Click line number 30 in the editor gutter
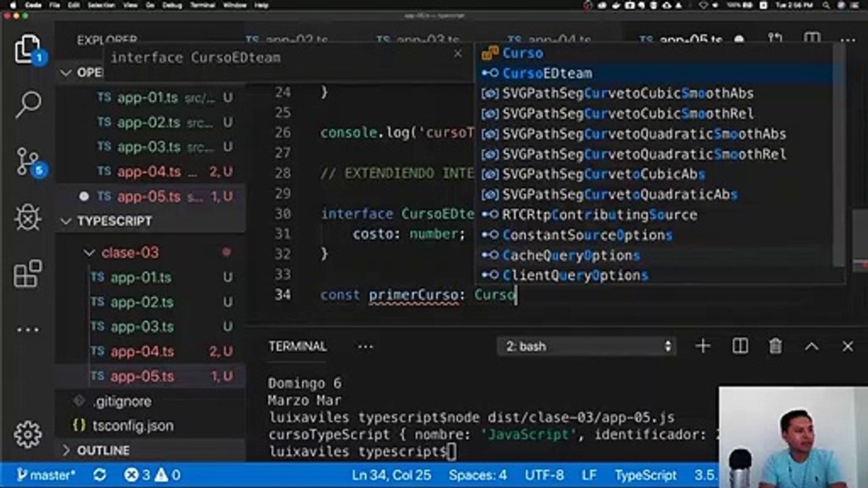This screenshot has height=488, width=868. pyautogui.click(x=283, y=214)
